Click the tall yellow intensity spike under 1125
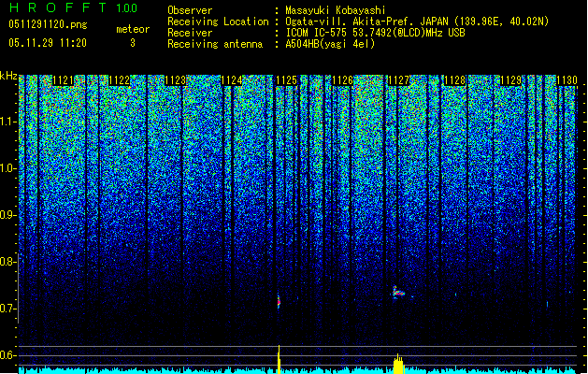 point(279,359)
